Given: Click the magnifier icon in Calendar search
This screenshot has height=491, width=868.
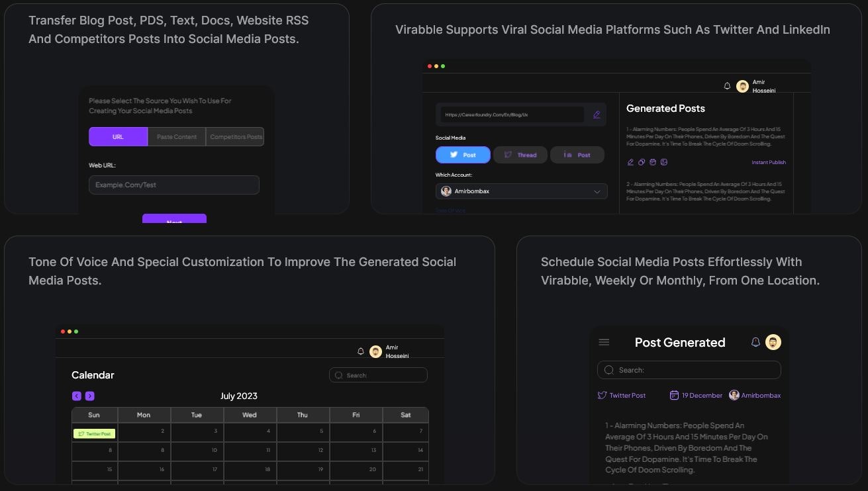Looking at the screenshot, I should coord(338,375).
